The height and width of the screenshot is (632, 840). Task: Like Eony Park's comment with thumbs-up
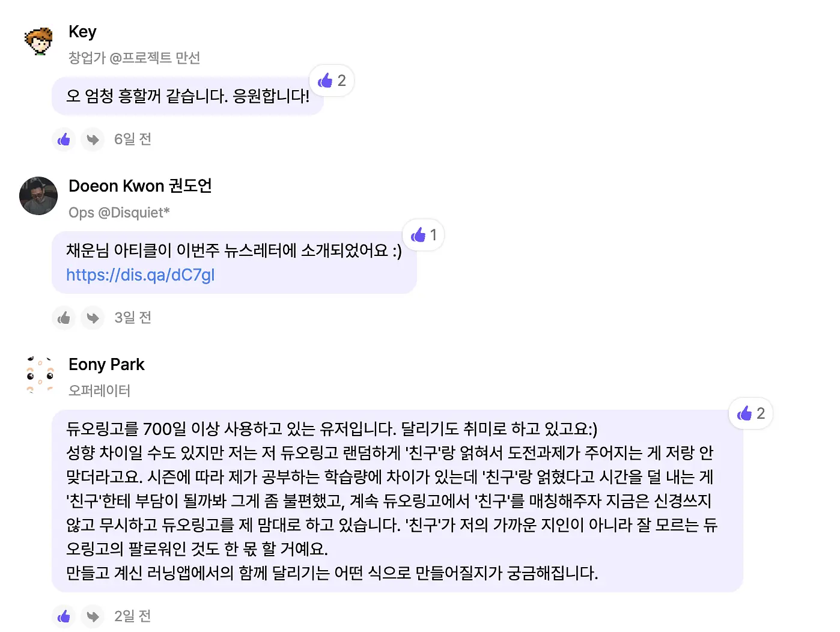[x=64, y=616]
